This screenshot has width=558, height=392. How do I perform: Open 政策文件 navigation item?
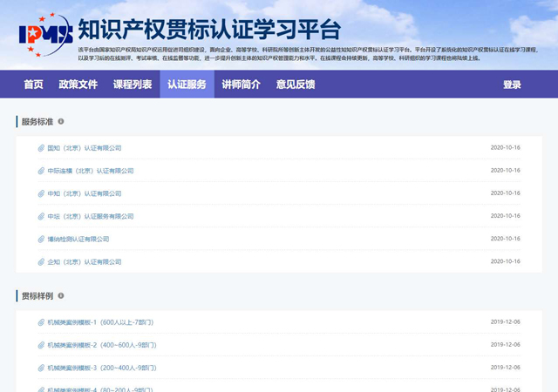coord(78,84)
